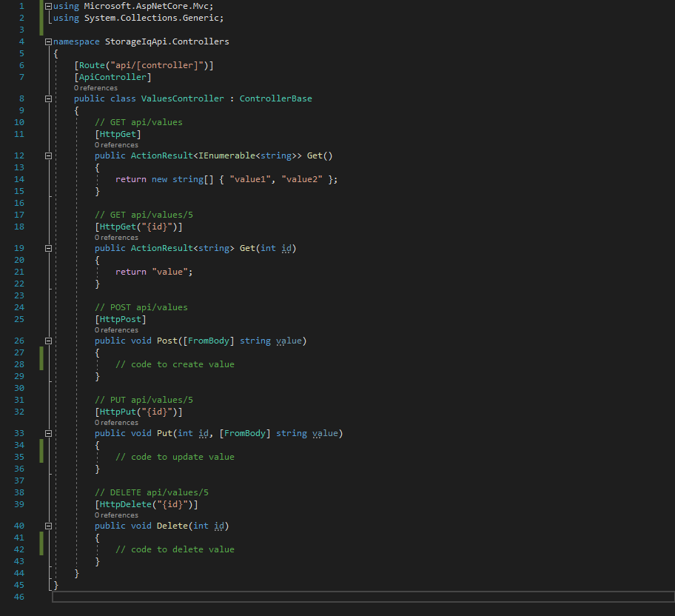Click green change indicator beside line 28
The width and height of the screenshot is (675, 616).
pyautogui.click(x=41, y=364)
